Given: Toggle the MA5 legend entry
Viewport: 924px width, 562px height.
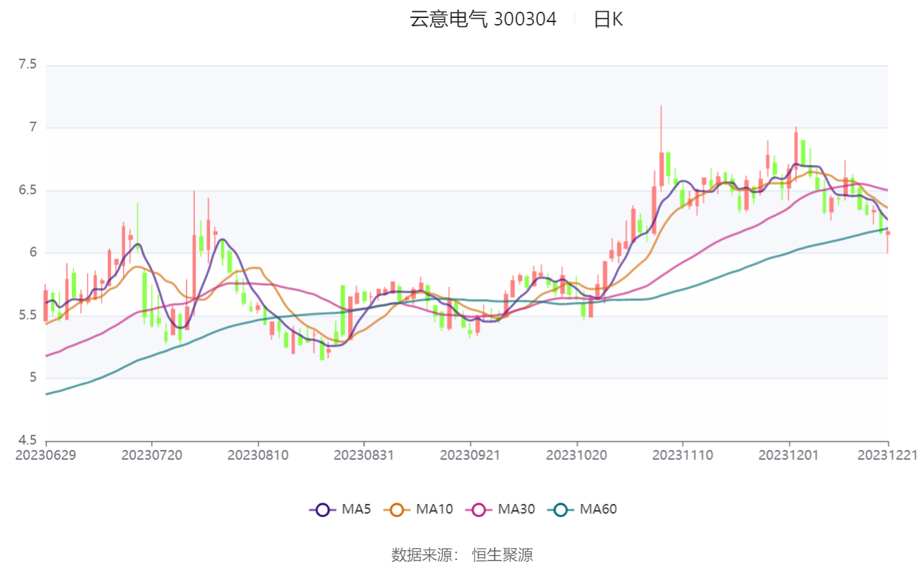Looking at the screenshot, I should pyautogui.click(x=340, y=510).
